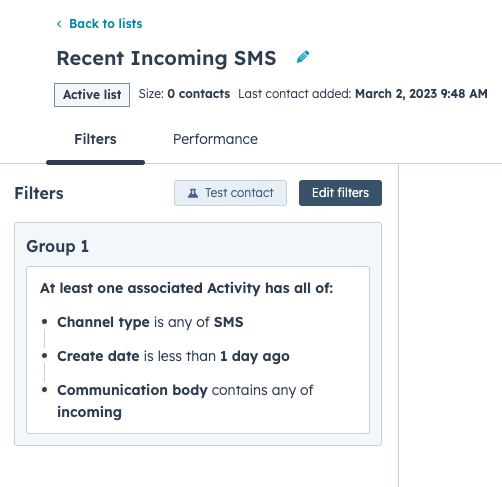Click the flask icon on Test contact

pyautogui.click(x=193, y=193)
